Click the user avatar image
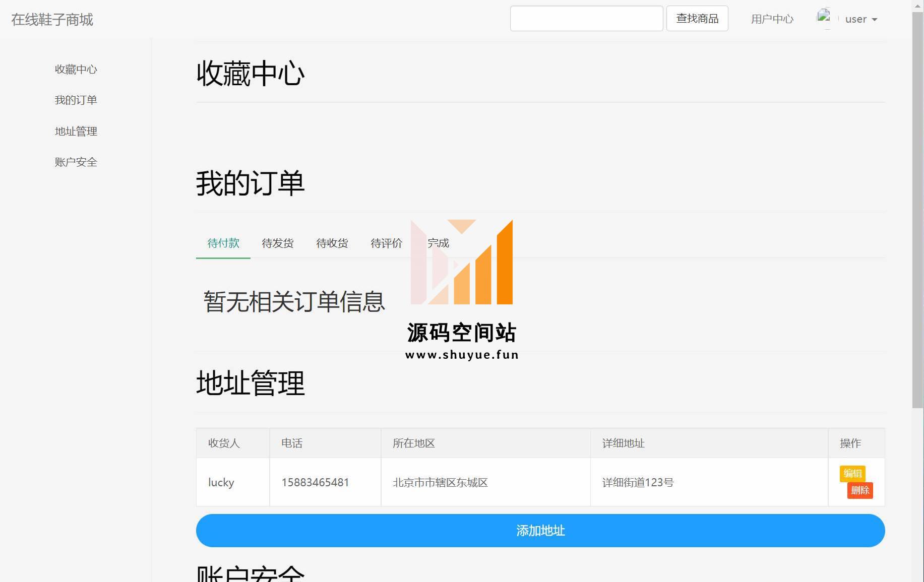The height and width of the screenshot is (582, 924). tap(824, 17)
